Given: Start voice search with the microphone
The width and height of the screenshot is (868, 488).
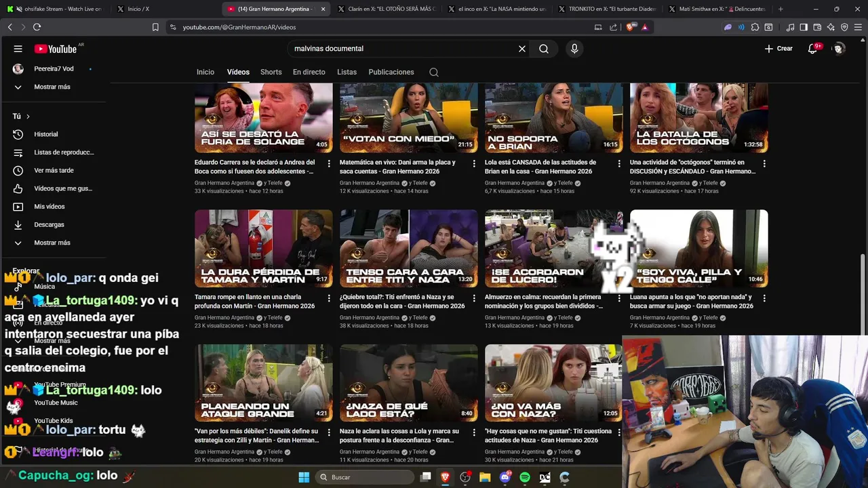Looking at the screenshot, I should 574,49.
